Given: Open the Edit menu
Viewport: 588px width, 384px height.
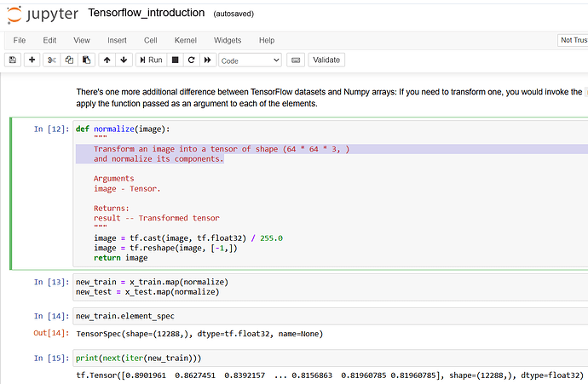Looking at the screenshot, I should [49, 40].
